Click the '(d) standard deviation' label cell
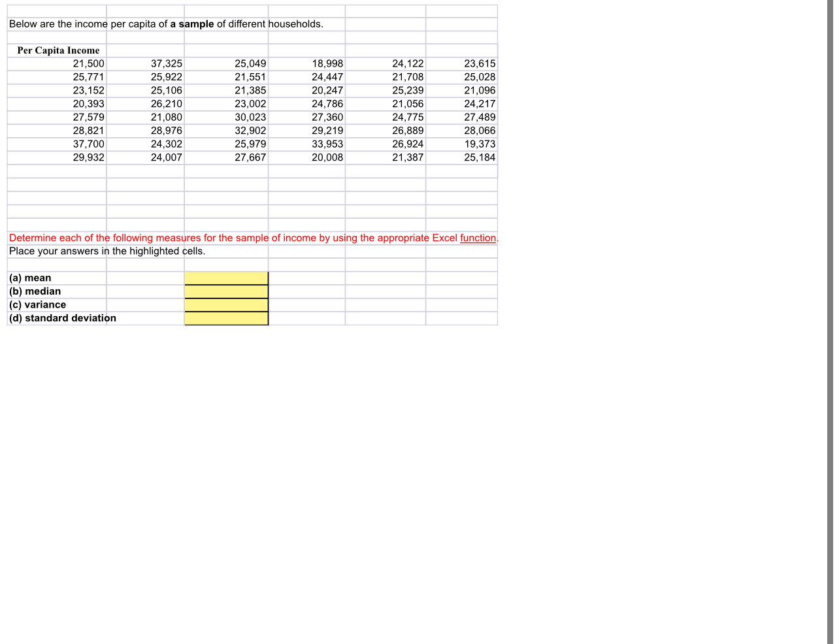Screen dimensions: 839x644 [x=62, y=318]
